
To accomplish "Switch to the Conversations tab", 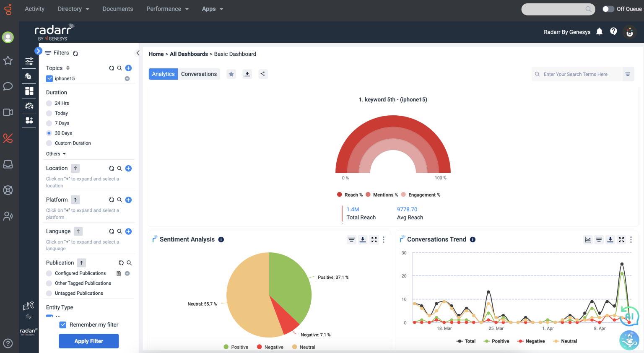I will pos(199,74).
